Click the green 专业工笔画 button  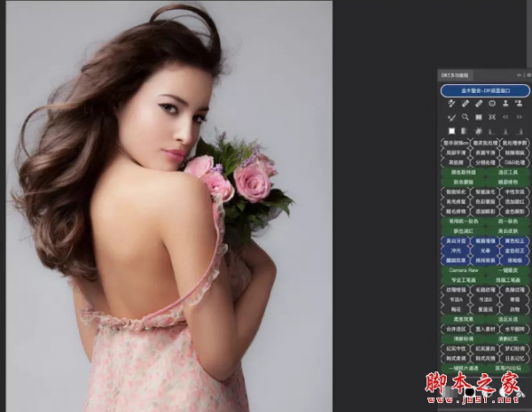[x=464, y=280]
